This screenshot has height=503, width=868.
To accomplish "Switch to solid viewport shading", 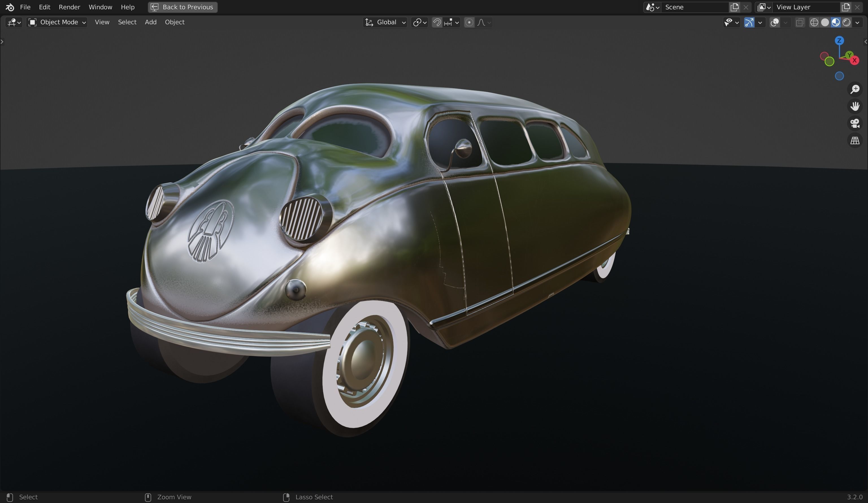I will pyautogui.click(x=825, y=22).
